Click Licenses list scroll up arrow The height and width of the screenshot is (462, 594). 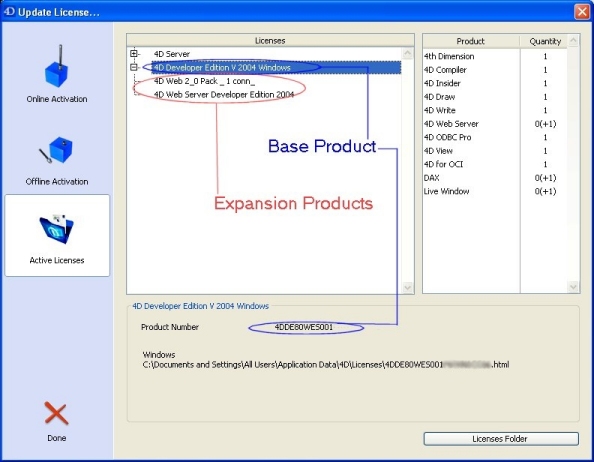click(x=408, y=53)
